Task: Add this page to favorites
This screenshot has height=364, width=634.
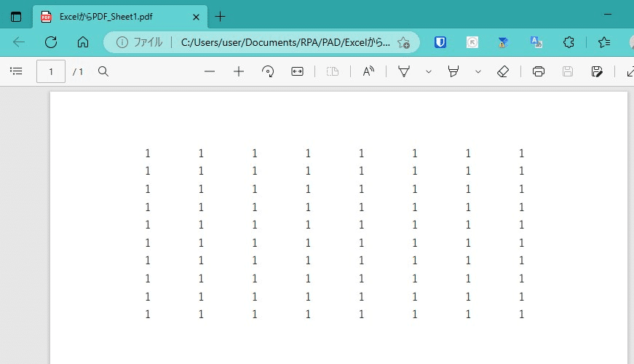Action: [x=403, y=42]
